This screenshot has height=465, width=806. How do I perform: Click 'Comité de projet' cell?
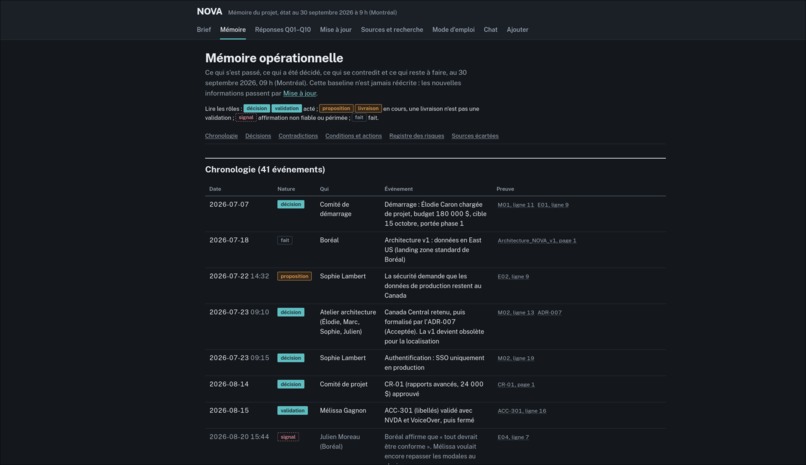343,384
